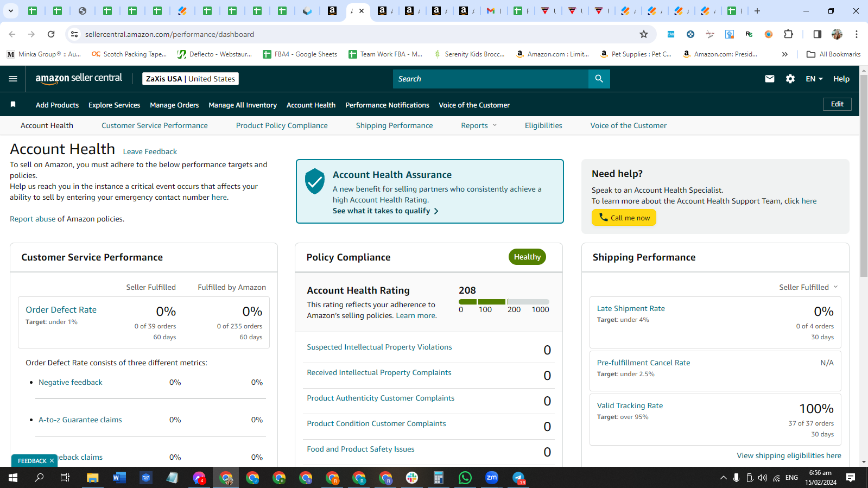Click the Amazon Seller Central logo

79,79
